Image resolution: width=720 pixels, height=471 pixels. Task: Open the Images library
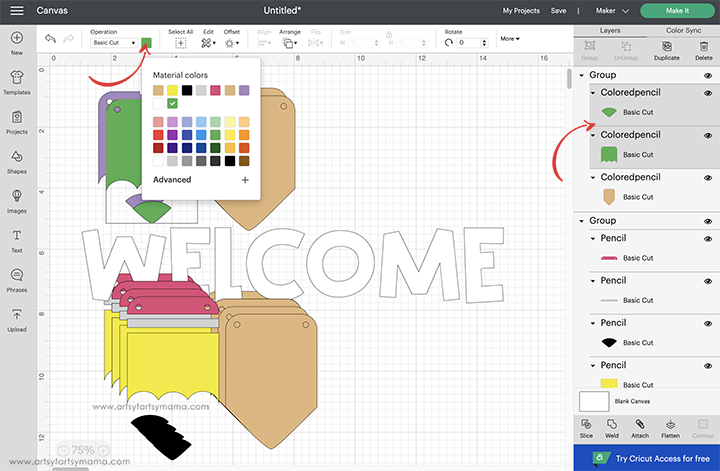coord(17,202)
